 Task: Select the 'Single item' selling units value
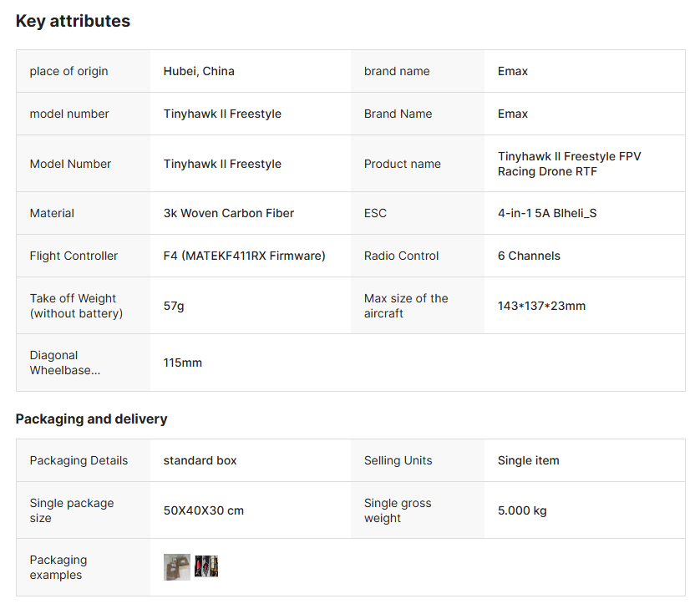[528, 460]
